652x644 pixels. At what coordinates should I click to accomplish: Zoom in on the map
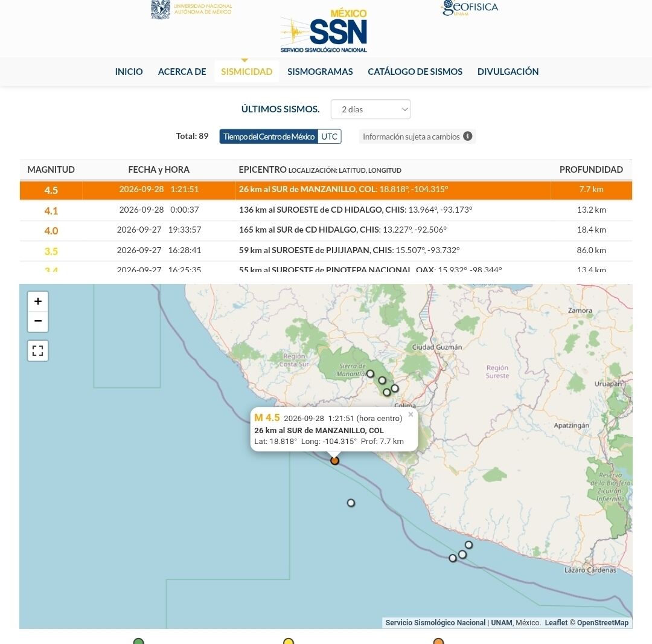point(38,301)
